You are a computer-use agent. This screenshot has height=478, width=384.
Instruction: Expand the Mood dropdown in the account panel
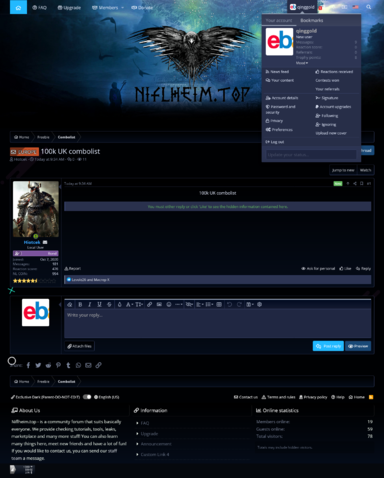pyautogui.click(x=302, y=63)
